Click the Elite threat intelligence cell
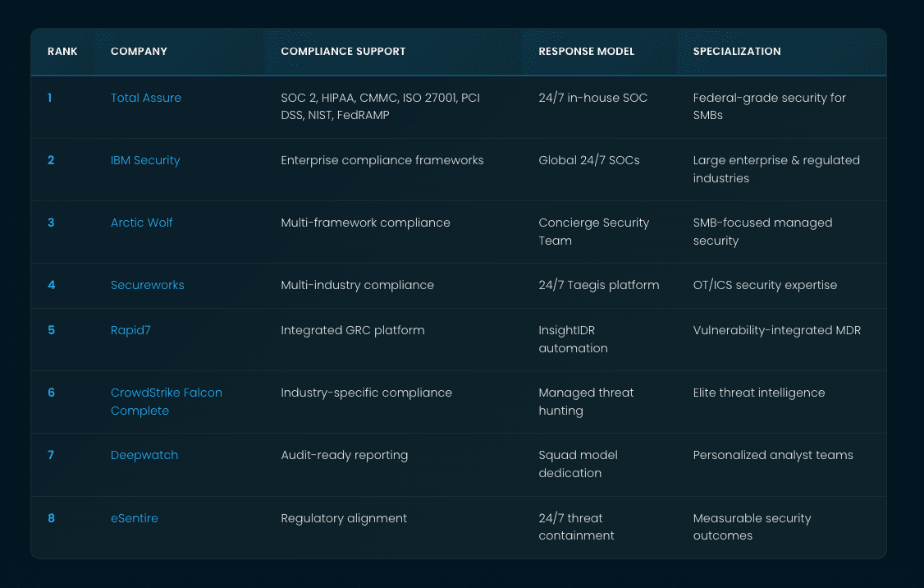The width and height of the screenshot is (924, 588). pyautogui.click(x=759, y=393)
